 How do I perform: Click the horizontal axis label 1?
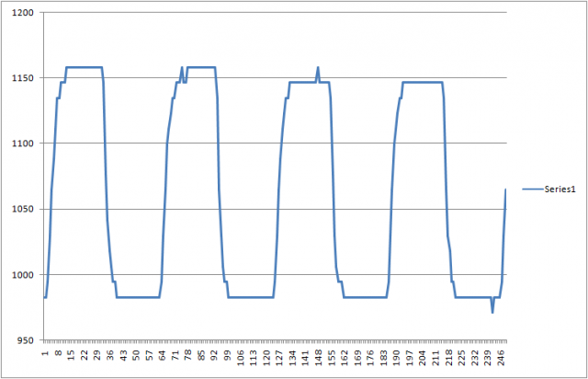pyautogui.click(x=45, y=352)
